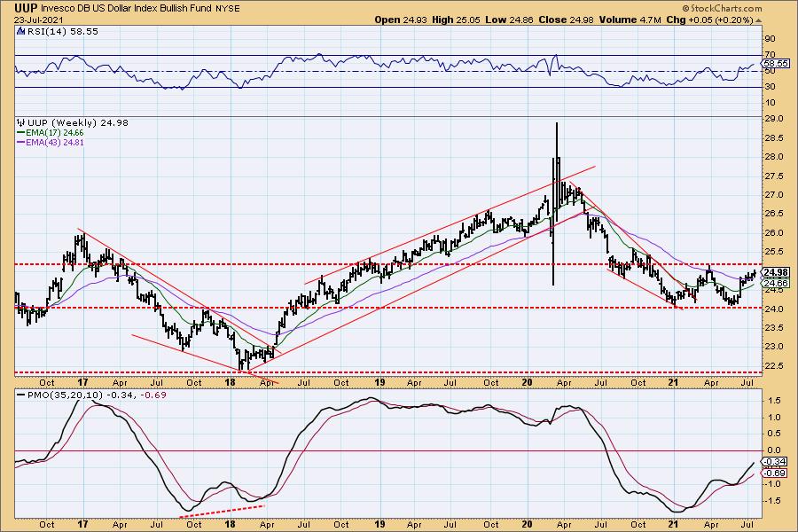Click year 20 on the bottom PMO time axis
Image resolution: width=798 pixels, height=532 pixels.
[528, 524]
